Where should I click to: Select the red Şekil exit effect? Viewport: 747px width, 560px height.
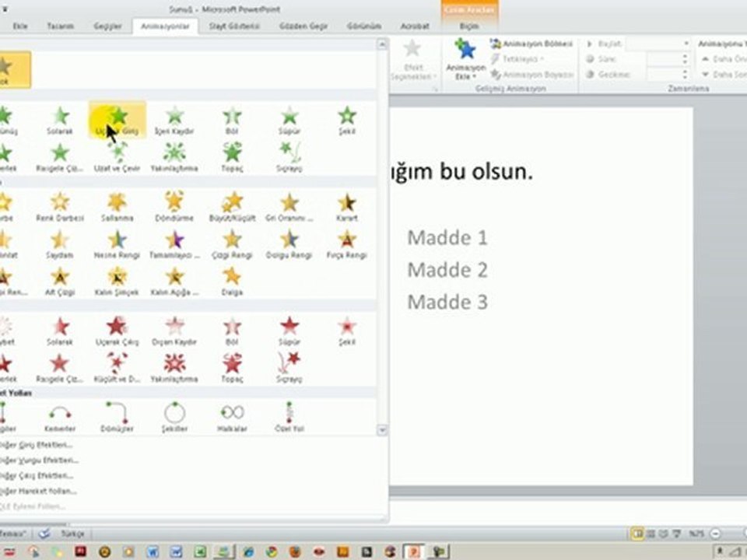tap(347, 331)
